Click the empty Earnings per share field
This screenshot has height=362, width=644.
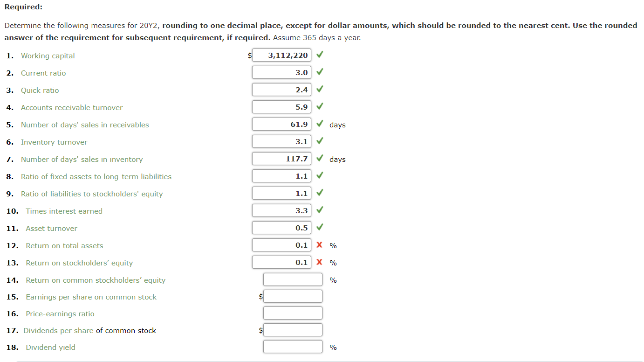(x=293, y=296)
